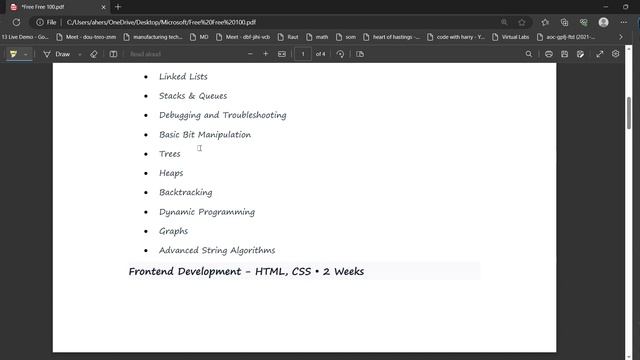This screenshot has width=640, height=360.
Task: Open the code with harry bookmark
Action: 456,37
